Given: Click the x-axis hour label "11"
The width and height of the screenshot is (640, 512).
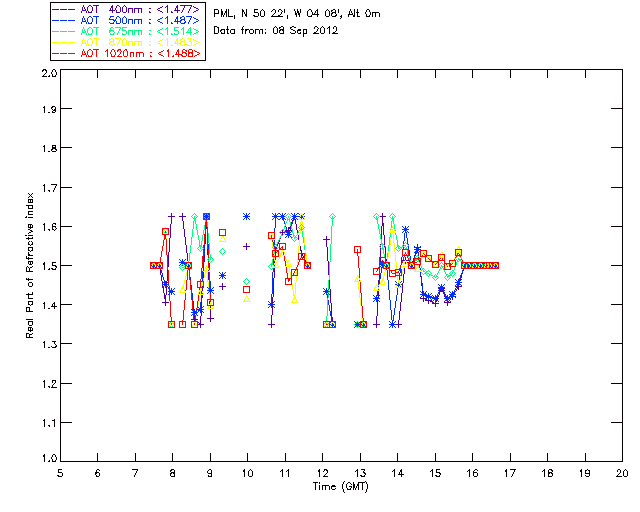Looking at the screenshot, I should click(x=285, y=473).
